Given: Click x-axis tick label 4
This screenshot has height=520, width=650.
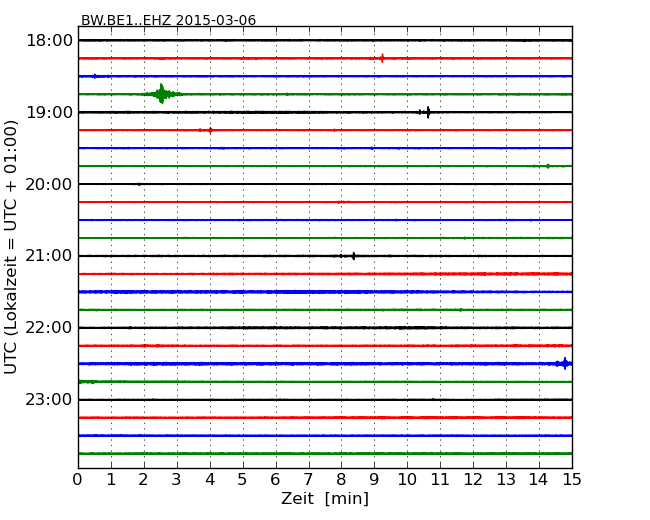Looking at the screenshot, I should click(x=210, y=480).
